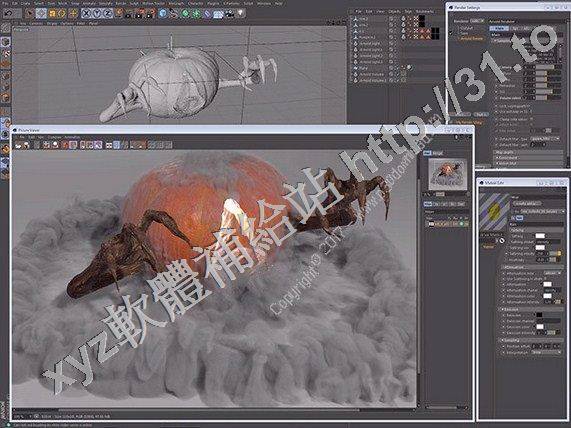Select the first Arnold light object
This screenshot has width=571, height=428.
(x=370, y=43)
